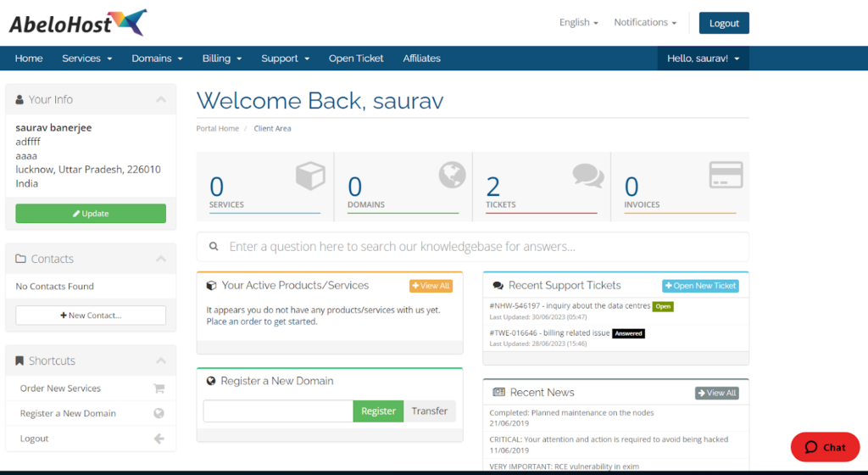Open news VERY IMPORTANT: RCE vulnerability in exim

(564, 467)
